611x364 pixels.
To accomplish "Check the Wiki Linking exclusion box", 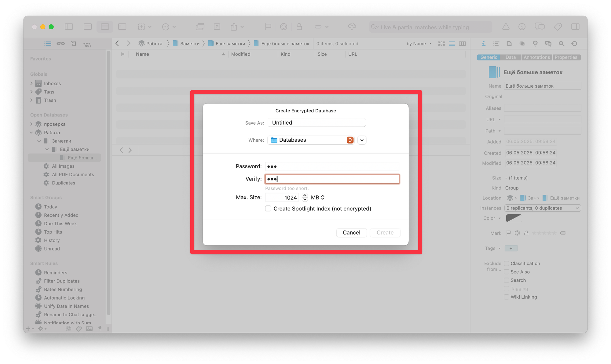I will point(507,297).
